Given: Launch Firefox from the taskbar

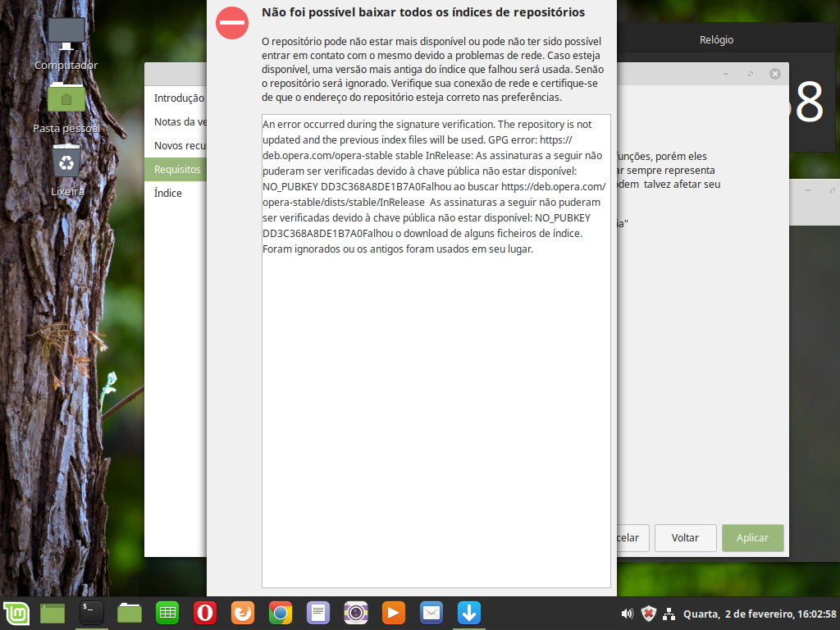Looking at the screenshot, I should [x=242, y=613].
